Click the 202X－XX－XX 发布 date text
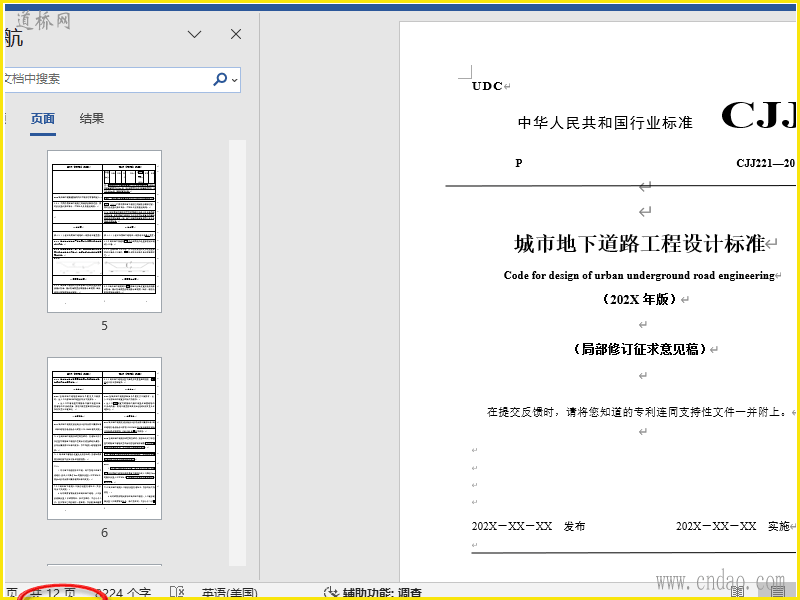Image resolution: width=800 pixels, height=600 pixels. coord(528,527)
